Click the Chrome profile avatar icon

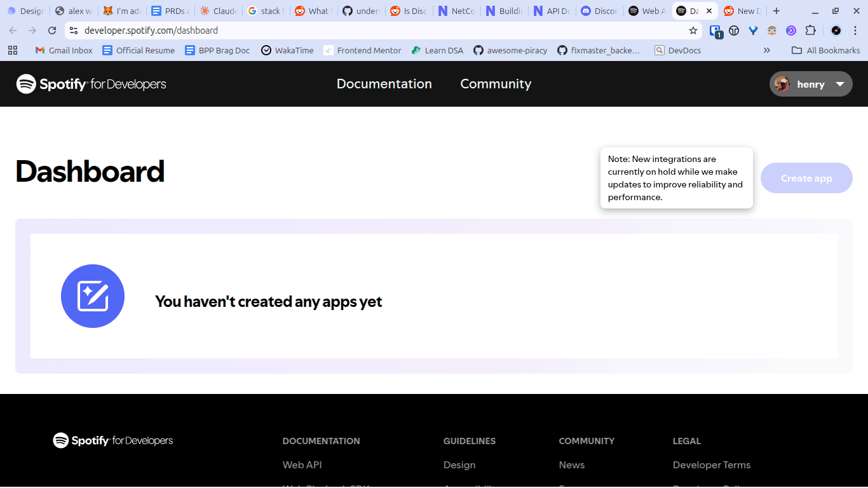(836, 30)
